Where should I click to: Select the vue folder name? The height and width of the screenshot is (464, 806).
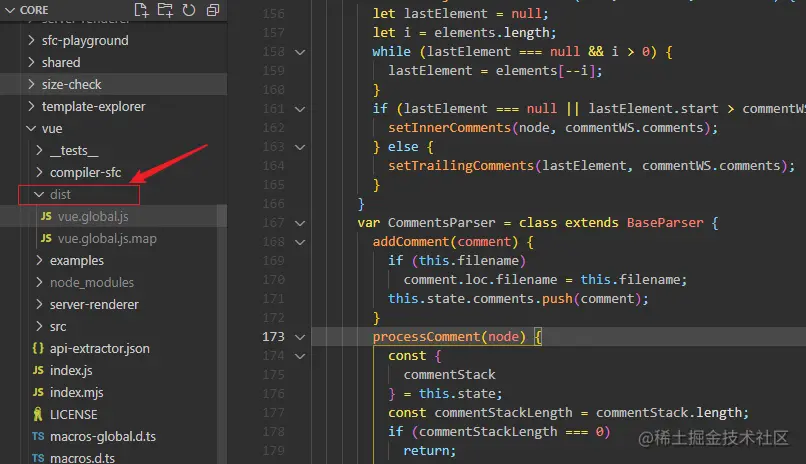tap(52, 128)
